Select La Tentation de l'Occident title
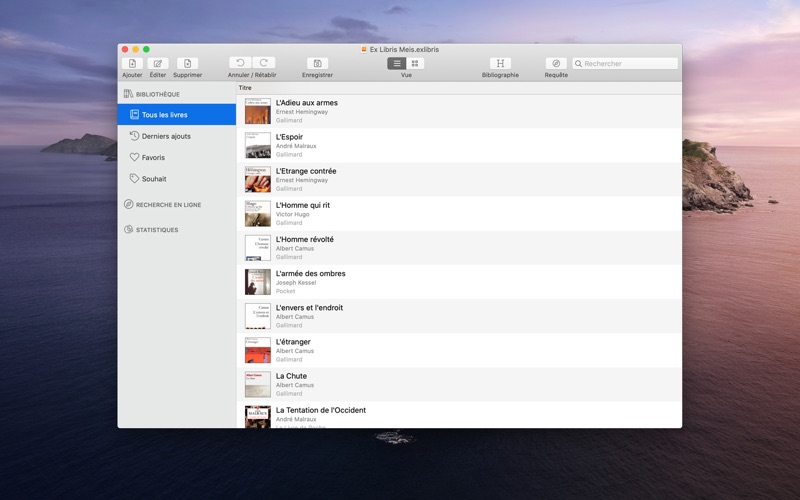This screenshot has height=500, width=800. coord(321,410)
